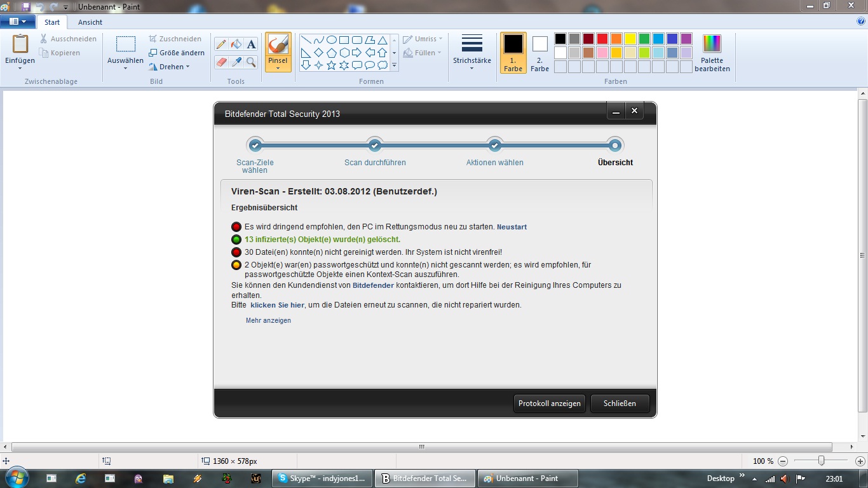
Task: Select the Color picker eyedropper tool
Action: [236, 62]
